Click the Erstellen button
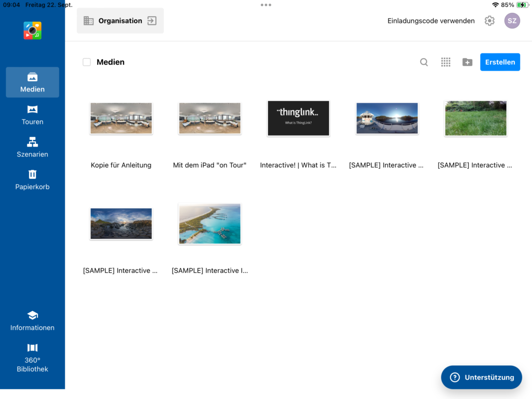 pyautogui.click(x=500, y=62)
